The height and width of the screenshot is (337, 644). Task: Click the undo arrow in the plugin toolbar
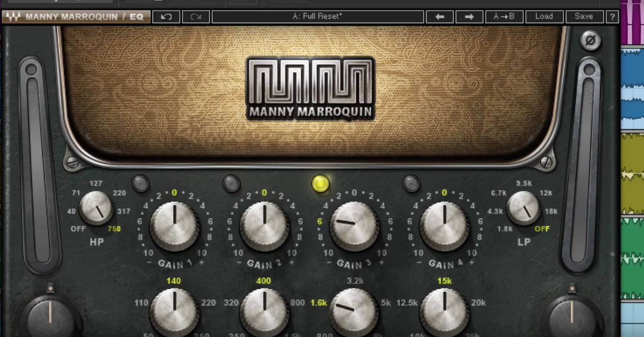[x=166, y=17]
